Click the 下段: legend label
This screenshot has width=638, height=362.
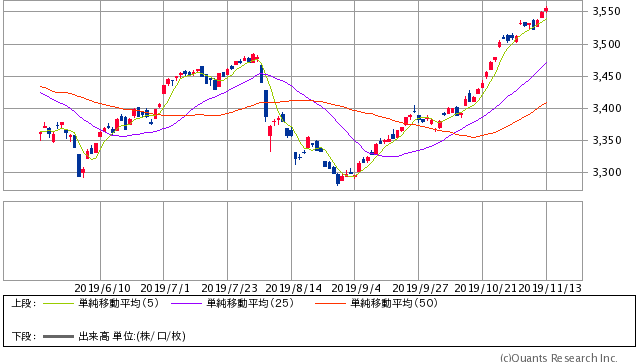24,336
